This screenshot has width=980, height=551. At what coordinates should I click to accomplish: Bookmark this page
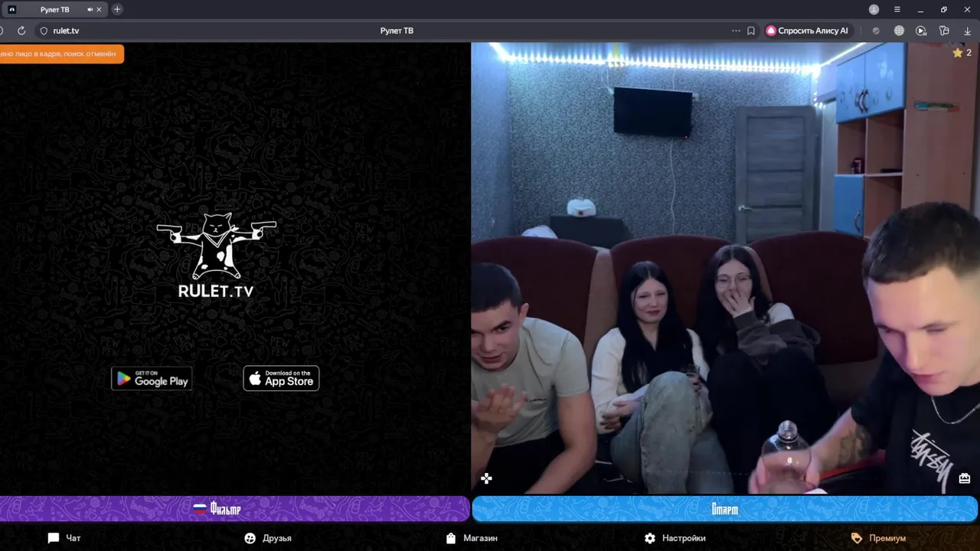[751, 31]
